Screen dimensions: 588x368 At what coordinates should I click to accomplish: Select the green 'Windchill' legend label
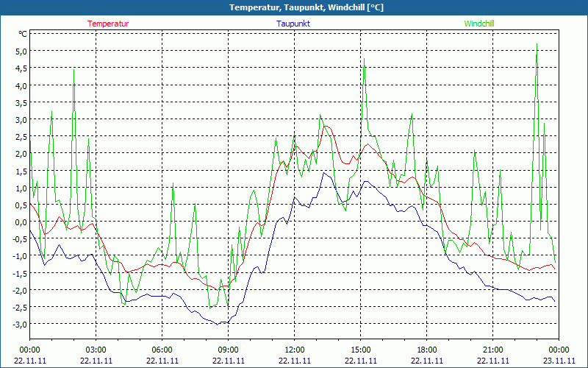tap(479, 24)
